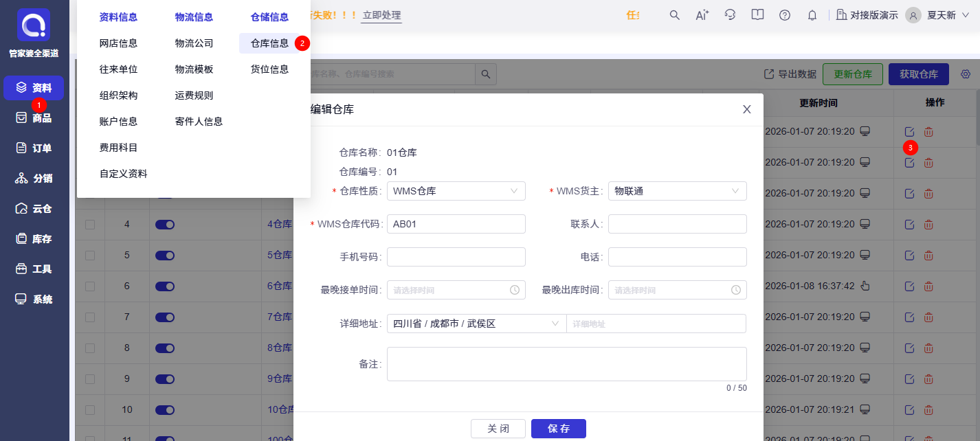Click edit icon in the 7仓库 row
980x441 pixels.
click(x=909, y=317)
